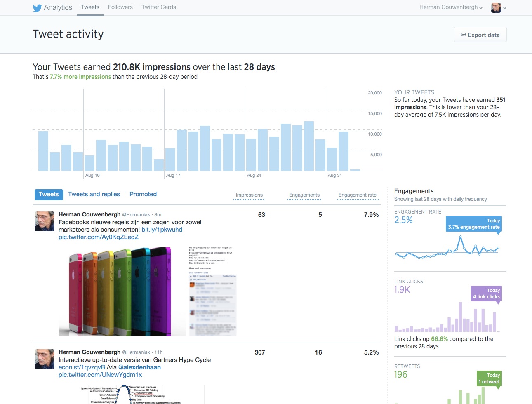Click the 2.5% engagement rate value
Image resolution: width=532 pixels, height=404 pixels.
(403, 220)
